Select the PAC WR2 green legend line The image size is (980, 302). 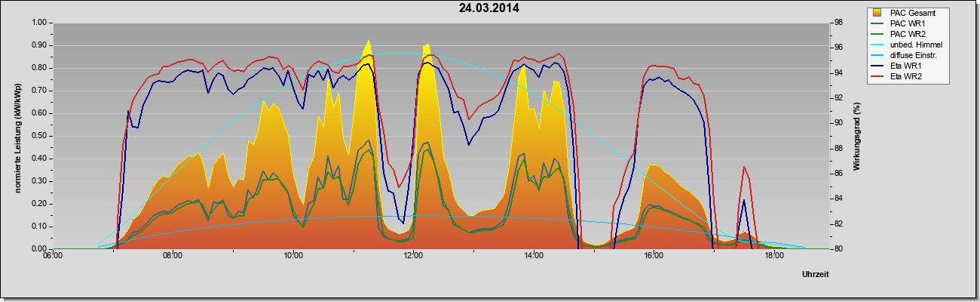(x=877, y=34)
